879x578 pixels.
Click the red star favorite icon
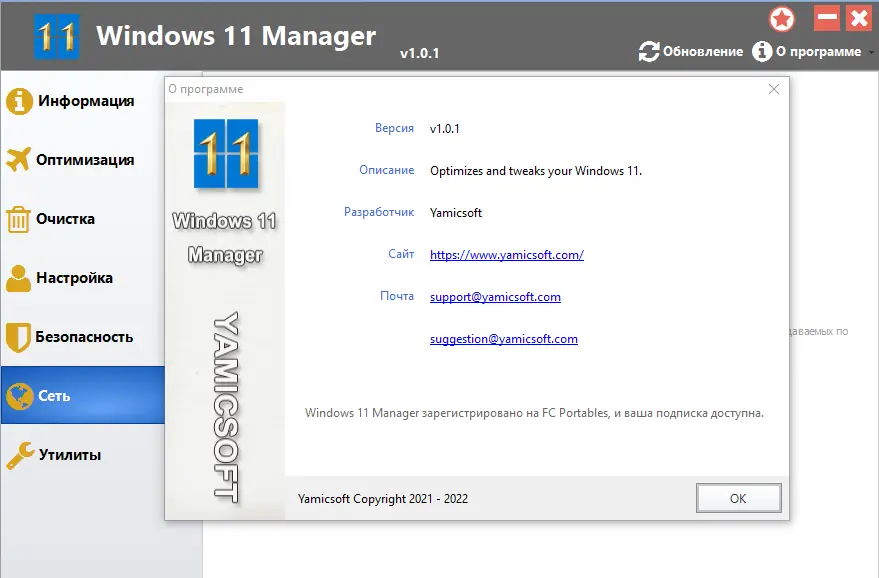click(782, 18)
